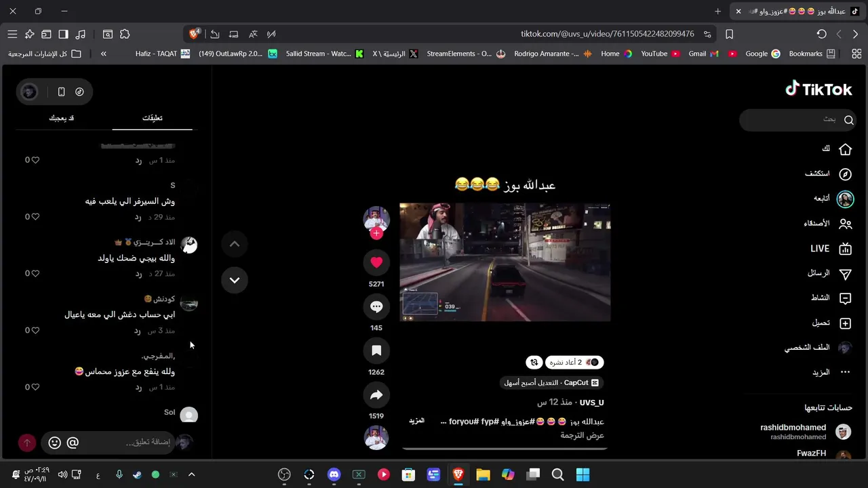Open site settings icon beside URL
The image size is (868, 488).
[x=707, y=34]
